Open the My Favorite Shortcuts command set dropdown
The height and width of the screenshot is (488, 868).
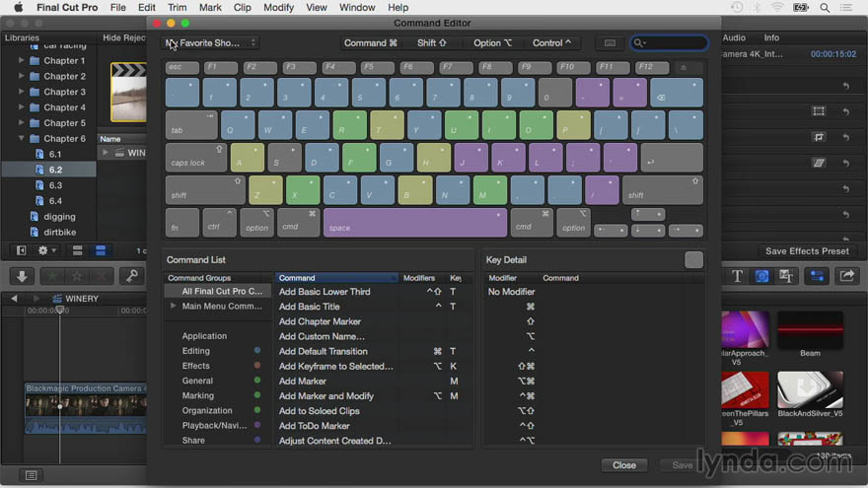tap(210, 42)
